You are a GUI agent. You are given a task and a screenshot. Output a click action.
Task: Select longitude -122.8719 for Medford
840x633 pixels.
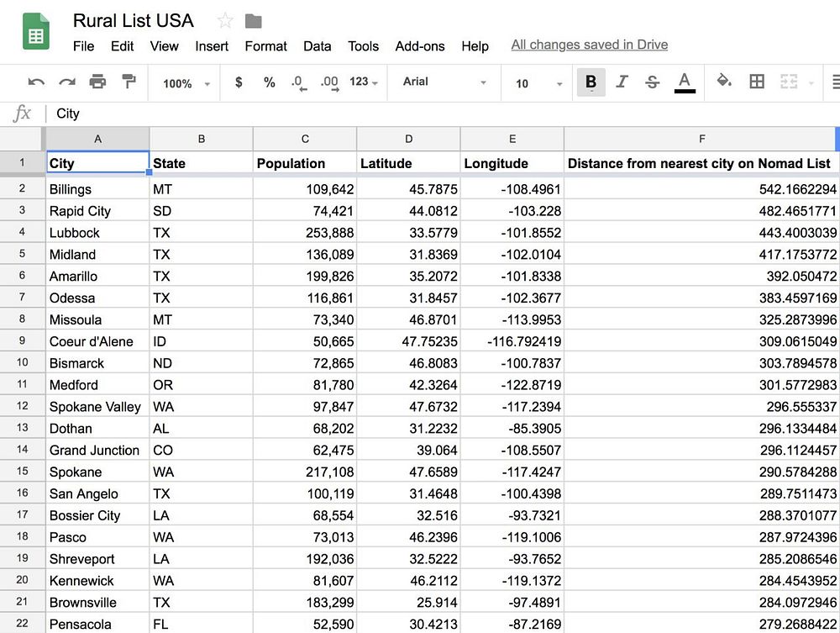coord(512,385)
